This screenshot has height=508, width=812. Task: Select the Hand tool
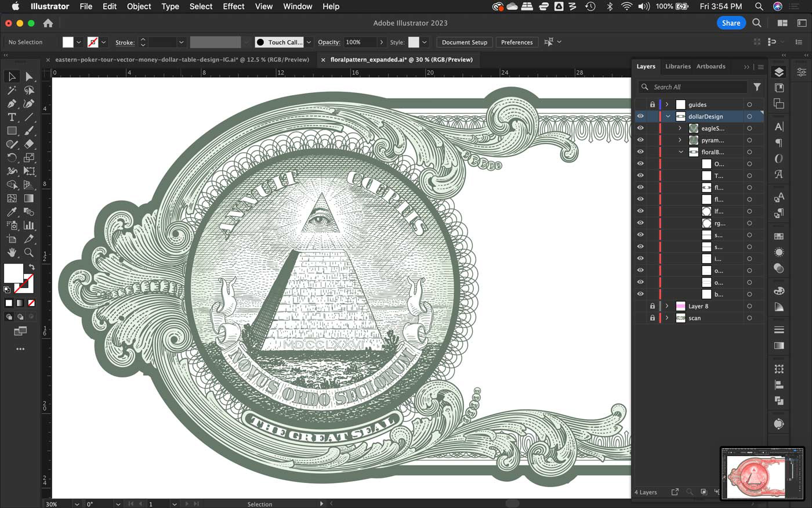click(12, 253)
